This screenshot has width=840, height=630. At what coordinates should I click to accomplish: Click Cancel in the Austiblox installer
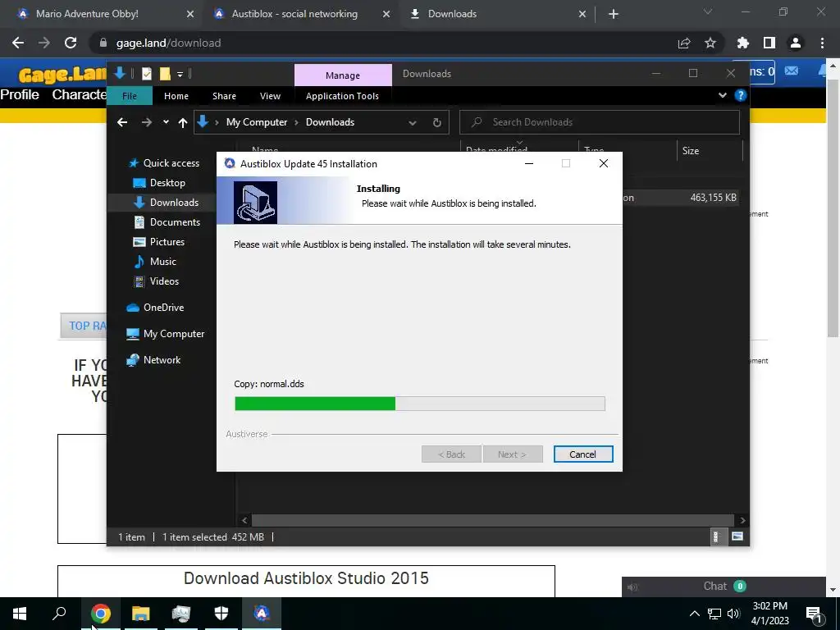tap(583, 454)
